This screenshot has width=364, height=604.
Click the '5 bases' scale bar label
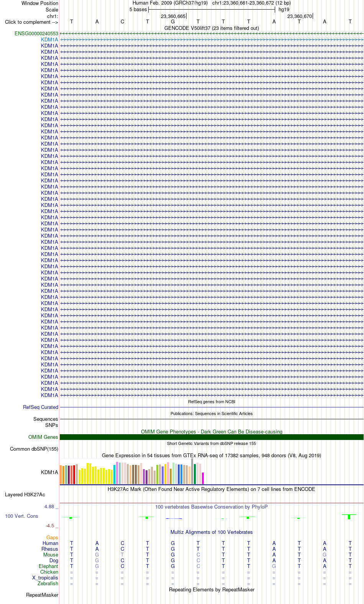click(x=138, y=10)
